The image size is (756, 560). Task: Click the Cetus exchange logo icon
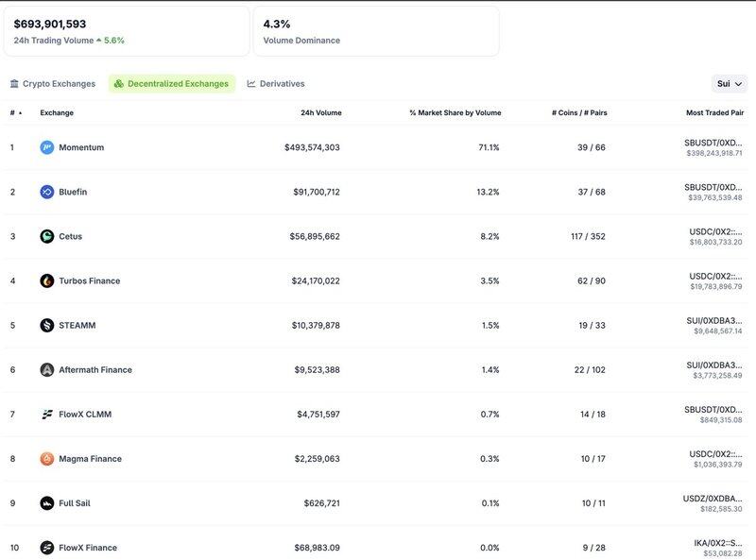point(47,236)
